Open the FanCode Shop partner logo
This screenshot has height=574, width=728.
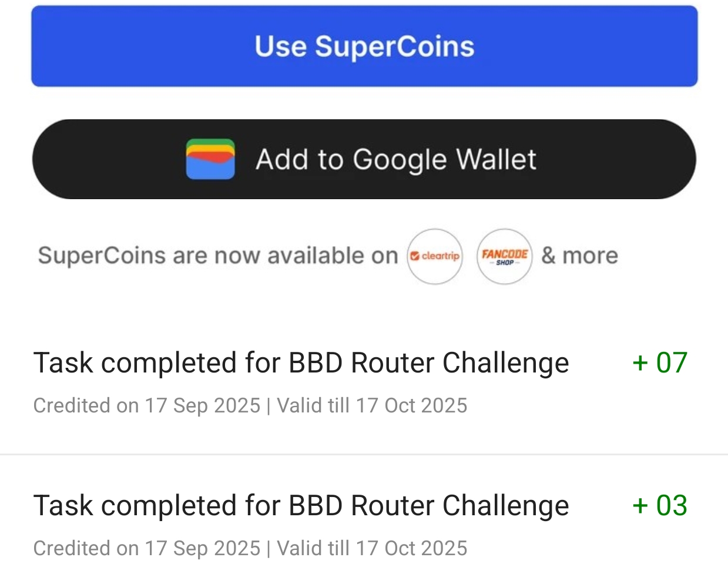pyautogui.click(x=504, y=256)
